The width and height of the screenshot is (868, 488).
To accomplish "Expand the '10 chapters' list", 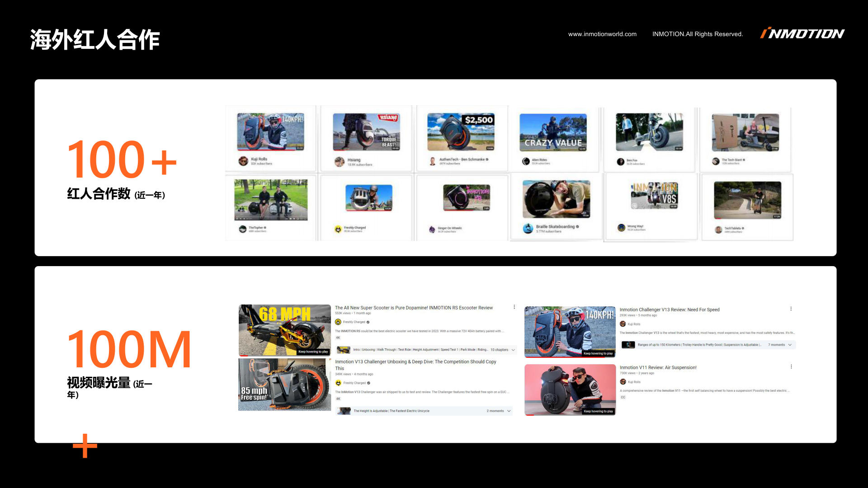I will (503, 350).
